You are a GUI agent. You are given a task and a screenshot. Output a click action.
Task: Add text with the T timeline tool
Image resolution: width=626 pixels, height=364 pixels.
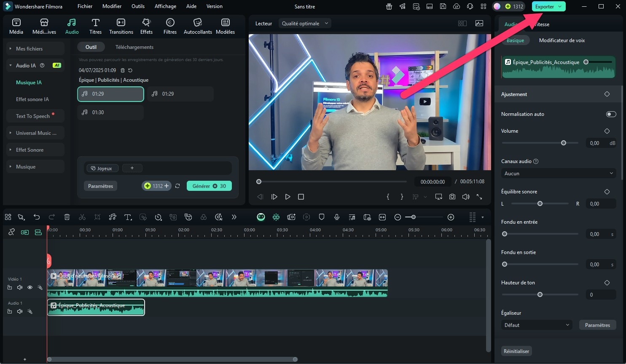[x=128, y=217]
